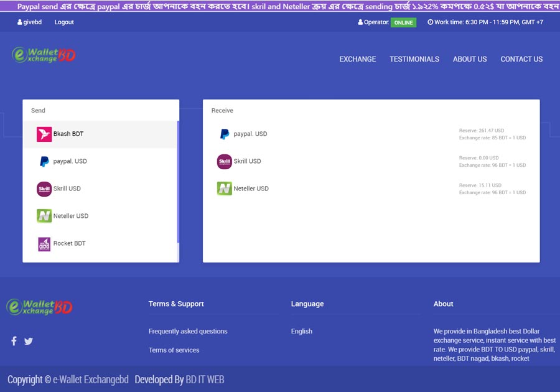Select the Rocket BDT icon

click(44, 243)
